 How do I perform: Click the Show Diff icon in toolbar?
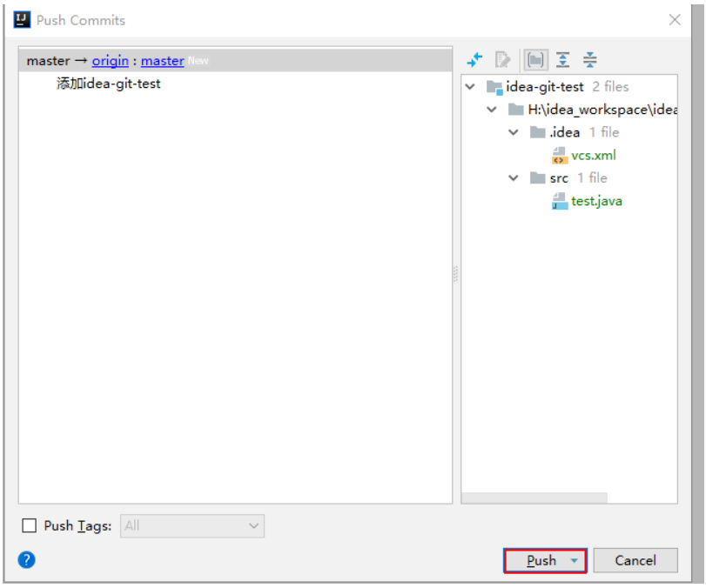[x=474, y=59]
